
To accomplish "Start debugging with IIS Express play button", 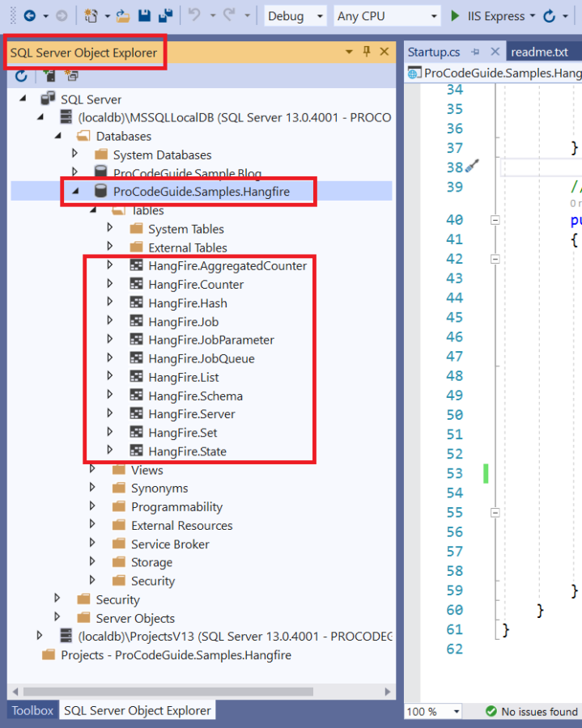I will click(x=455, y=16).
